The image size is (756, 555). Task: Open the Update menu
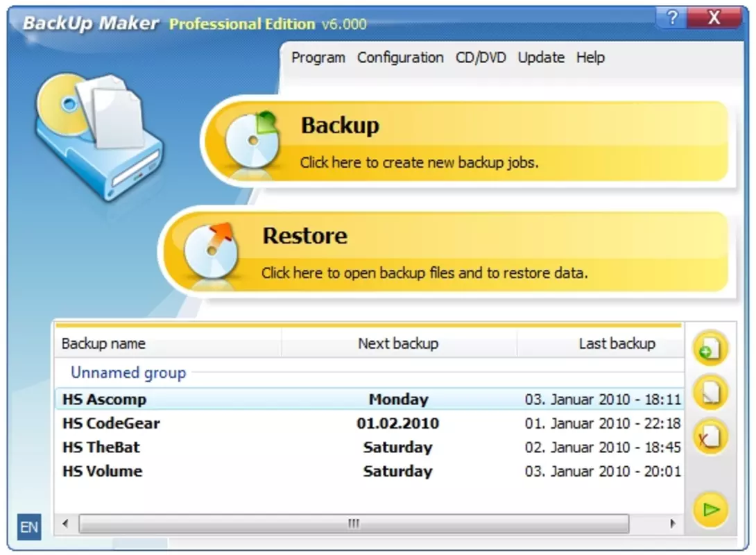pyautogui.click(x=541, y=58)
